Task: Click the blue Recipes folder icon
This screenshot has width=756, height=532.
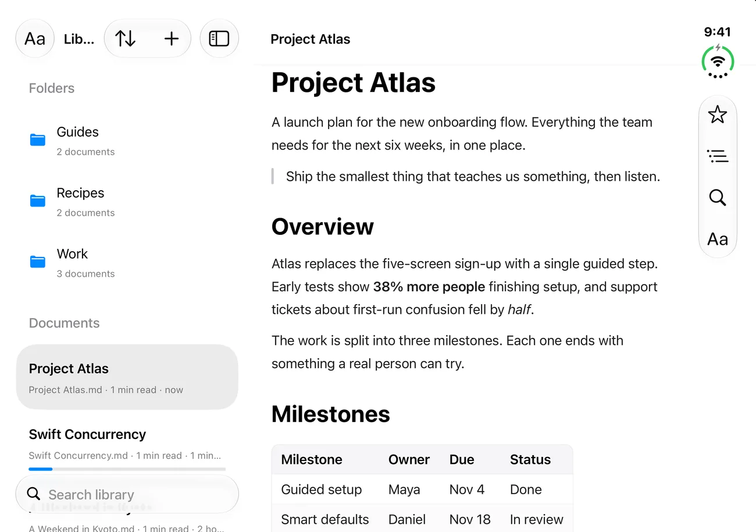Action: click(38, 201)
